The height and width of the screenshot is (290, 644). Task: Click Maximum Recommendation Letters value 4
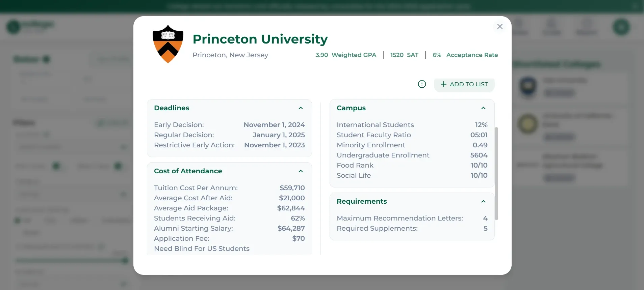click(x=485, y=218)
